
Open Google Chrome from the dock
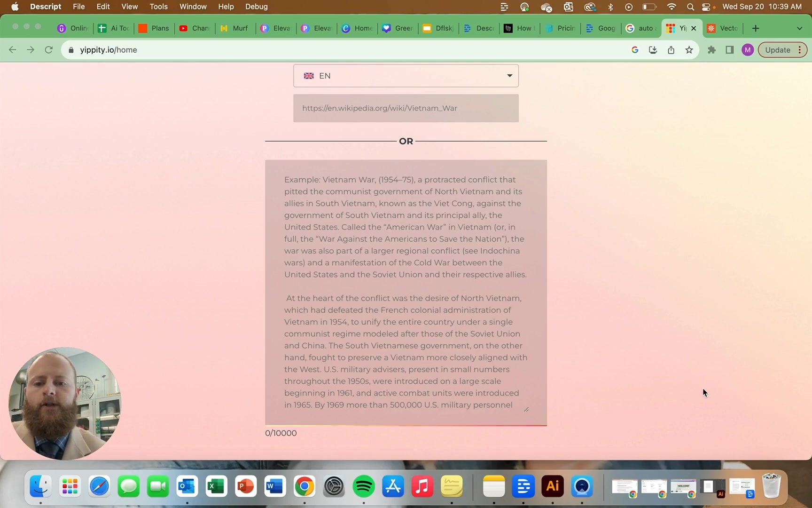click(304, 486)
